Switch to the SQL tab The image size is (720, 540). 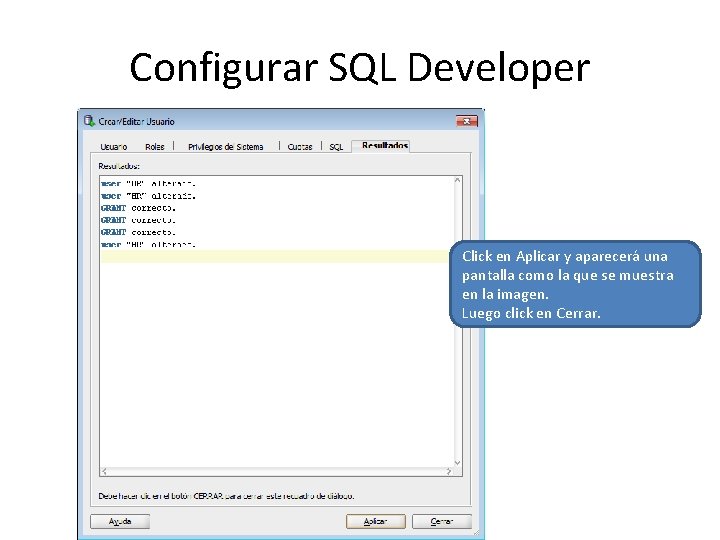[336, 146]
